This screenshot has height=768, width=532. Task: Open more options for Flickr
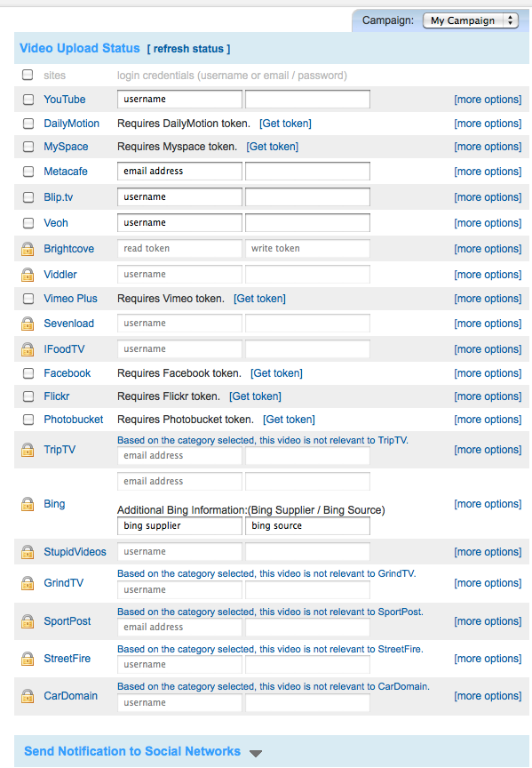488,396
